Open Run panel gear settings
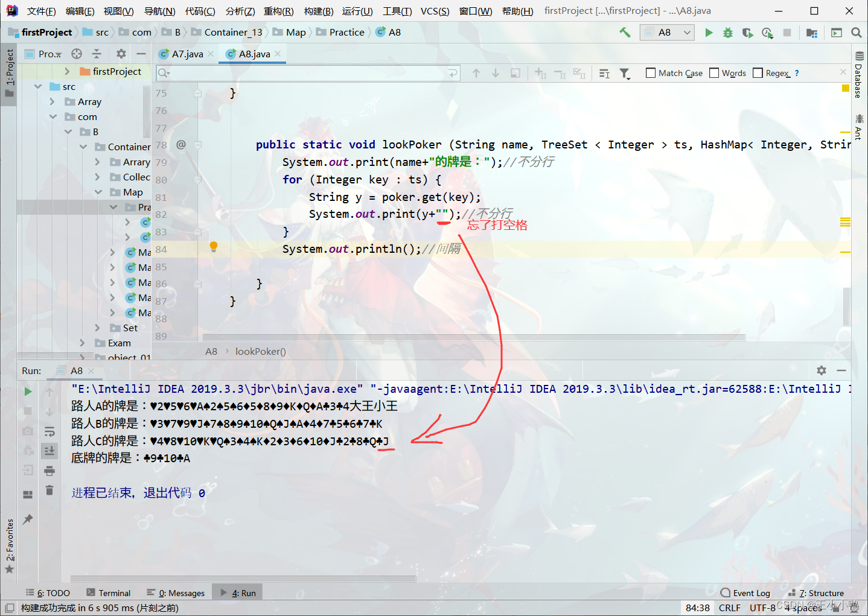The height and width of the screenshot is (616, 868). point(822,370)
